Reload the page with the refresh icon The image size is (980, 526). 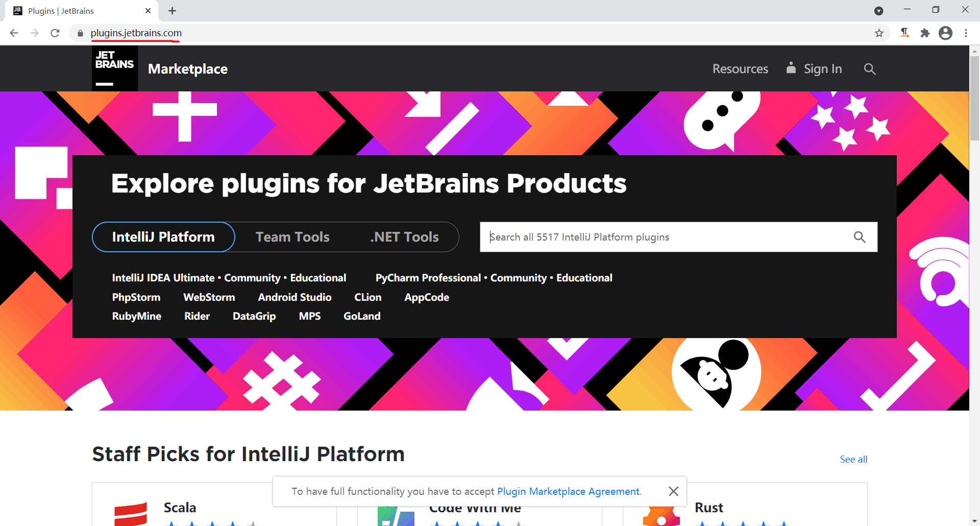click(55, 33)
